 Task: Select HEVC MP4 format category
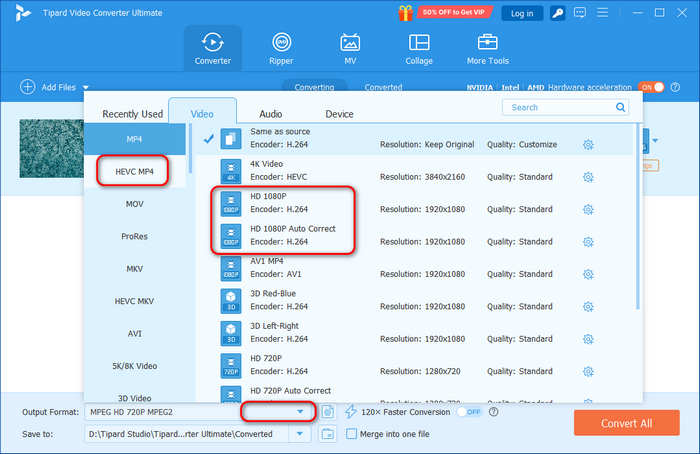click(x=134, y=171)
